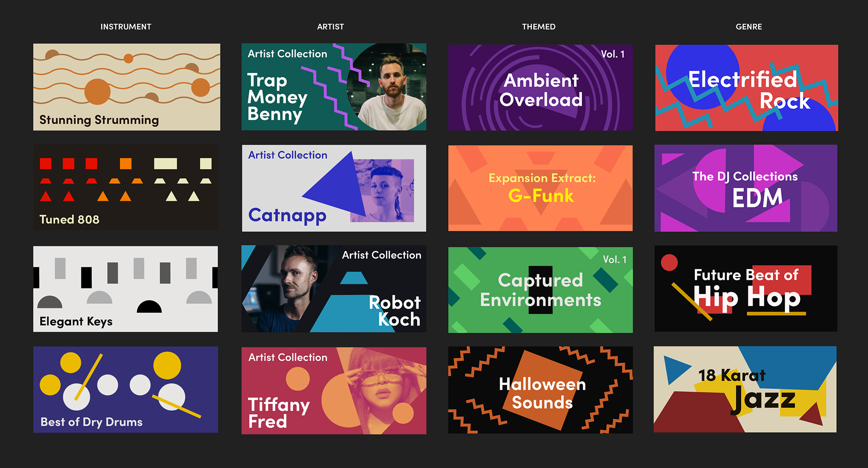The image size is (868, 468).
Task: Select the Robot Koch artist collection
Action: tap(334, 289)
